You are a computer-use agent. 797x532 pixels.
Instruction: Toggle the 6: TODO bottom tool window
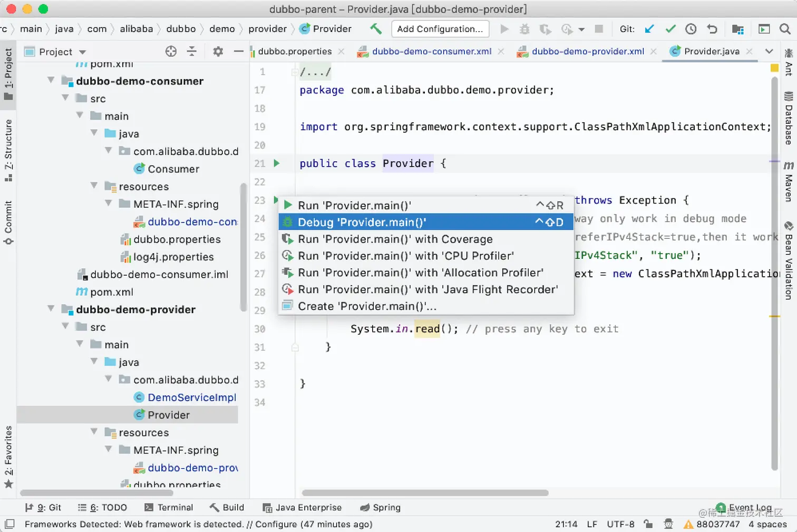point(102,507)
